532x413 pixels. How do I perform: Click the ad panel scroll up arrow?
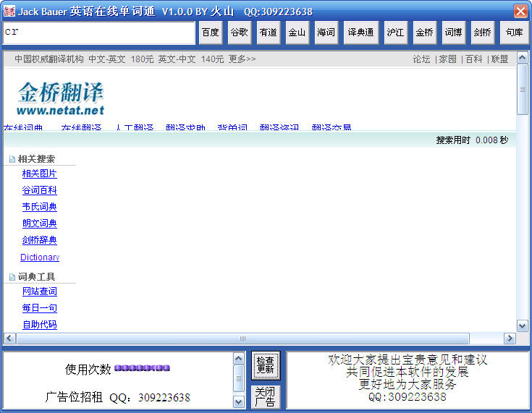[x=239, y=359]
